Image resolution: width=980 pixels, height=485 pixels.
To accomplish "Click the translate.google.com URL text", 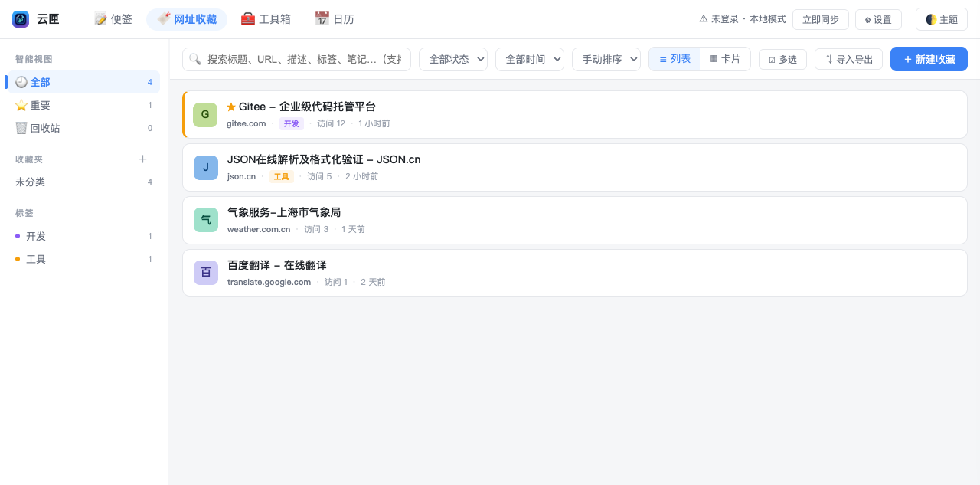I will point(269,282).
